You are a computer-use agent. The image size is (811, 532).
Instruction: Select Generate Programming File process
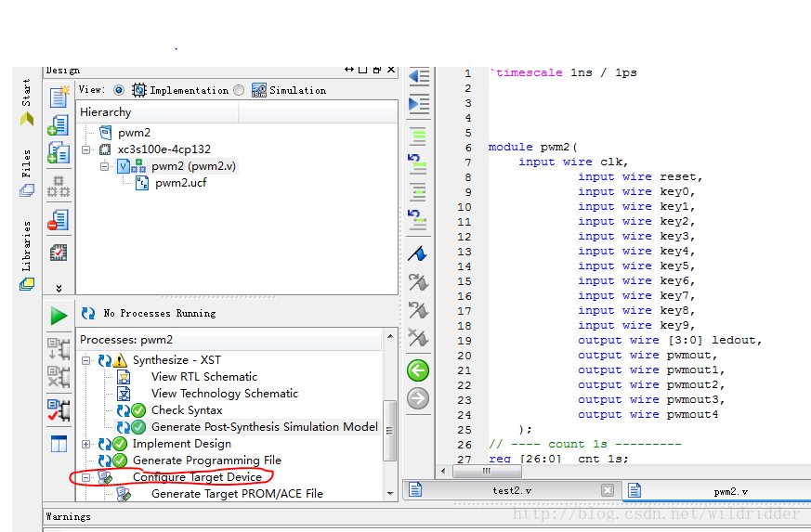pos(207,461)
